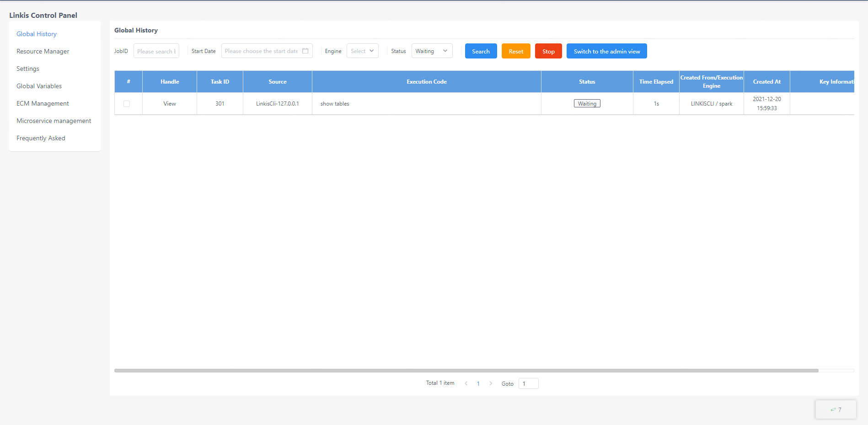
Task: Expand the Status dropdown showing Waiting
Action: (432, 51)
